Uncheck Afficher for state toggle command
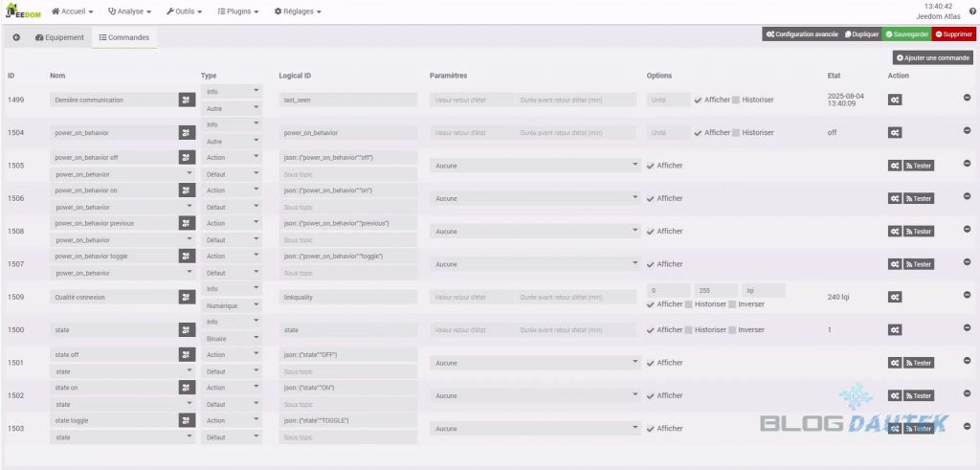 652,429
